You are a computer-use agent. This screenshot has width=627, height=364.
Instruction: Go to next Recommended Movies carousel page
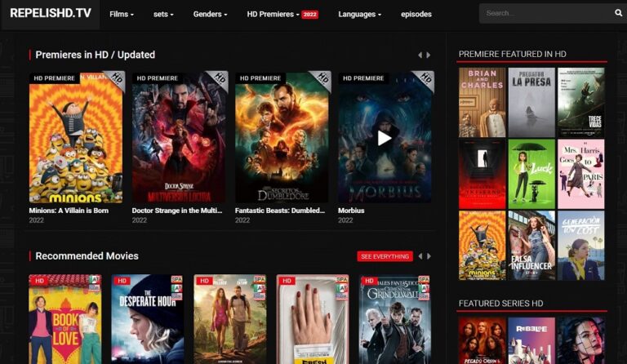[x=429, y=256]
